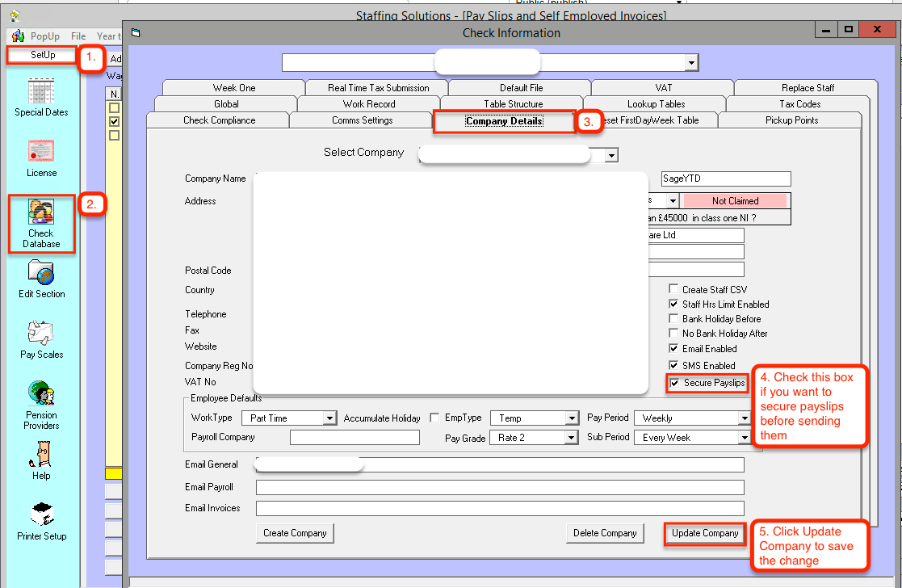Screen dimensions: 902x588
Task: Click the License certificate icon
Action: tap(41, 151)
